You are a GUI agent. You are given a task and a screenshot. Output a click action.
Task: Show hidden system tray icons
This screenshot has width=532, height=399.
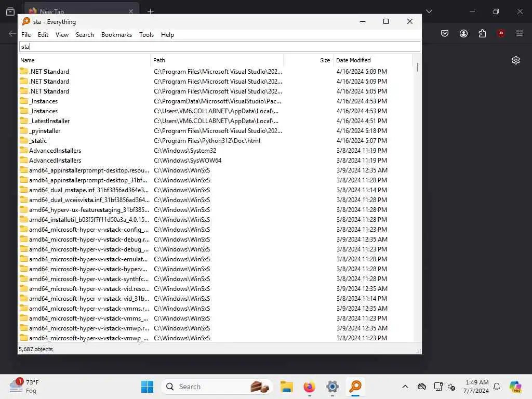405,387
